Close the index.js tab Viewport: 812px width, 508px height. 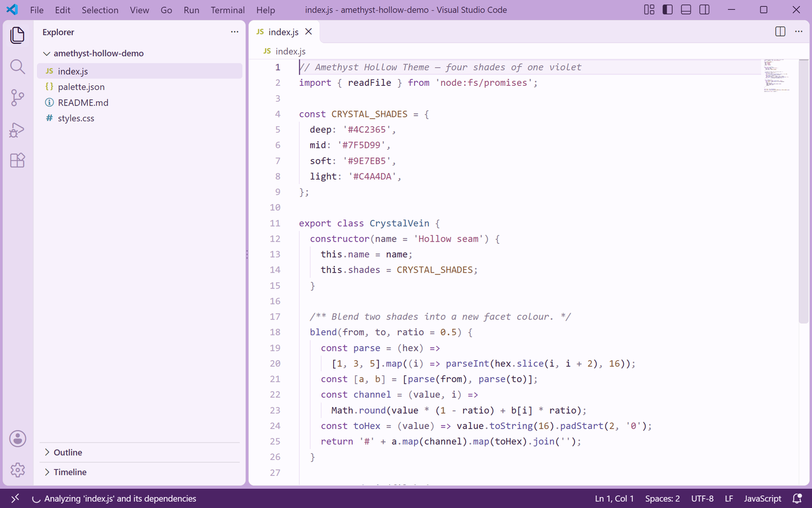(308, 32)
